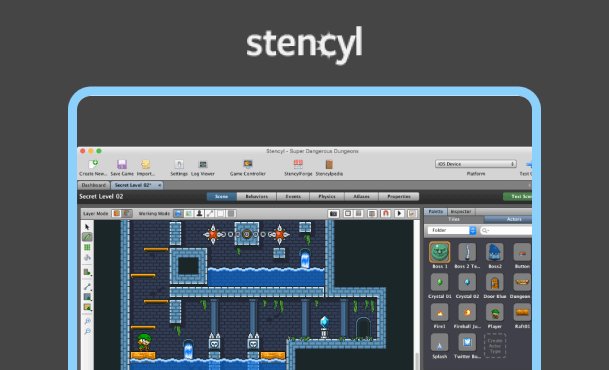Open Settings from the toolbar
This screenshot has height=370, width=609.
[x=179, y=165]
